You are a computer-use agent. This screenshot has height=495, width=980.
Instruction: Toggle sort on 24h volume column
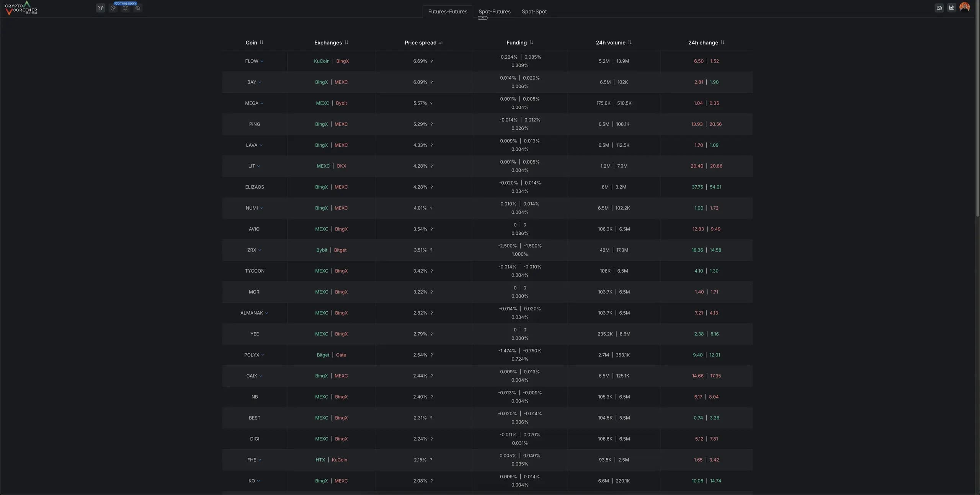click(x=630, y=42)
